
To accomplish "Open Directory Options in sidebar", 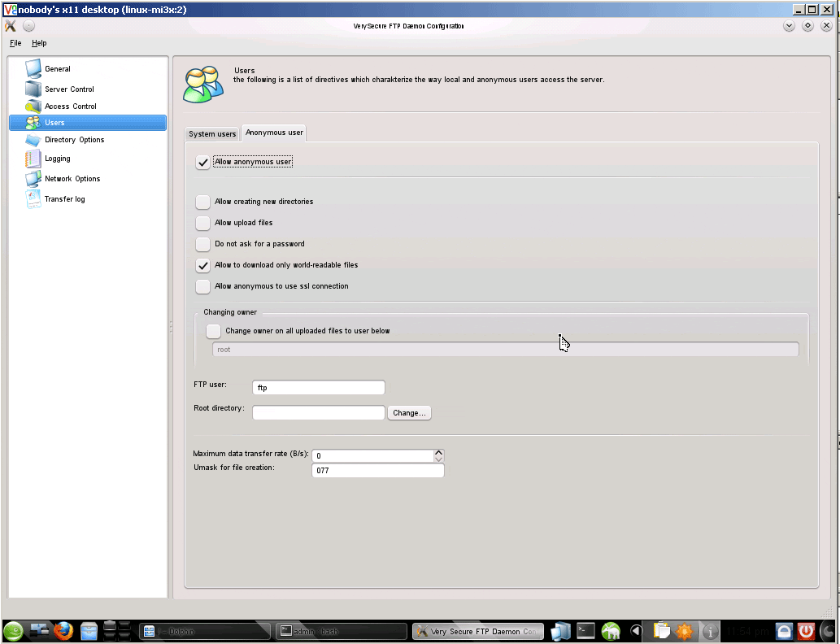I will point(75,140).
